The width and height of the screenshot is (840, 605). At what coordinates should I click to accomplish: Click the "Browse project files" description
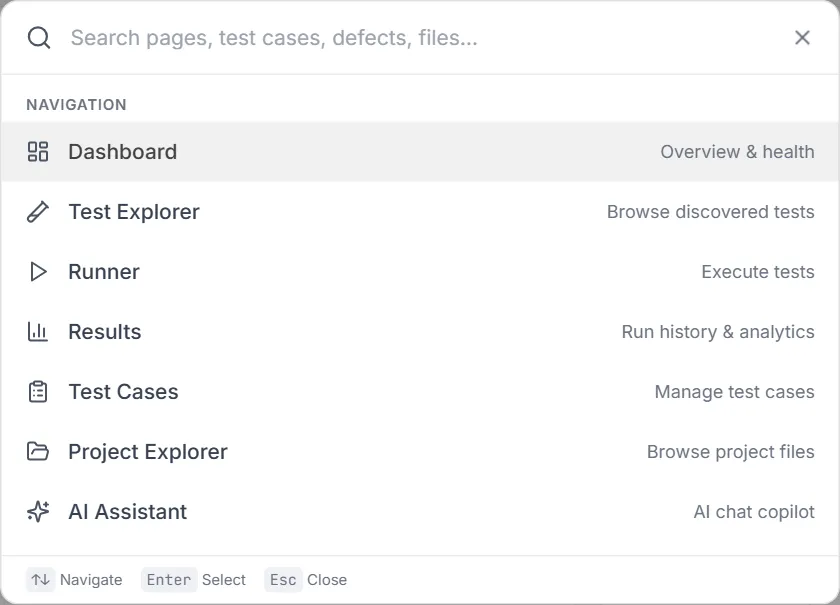731,452
